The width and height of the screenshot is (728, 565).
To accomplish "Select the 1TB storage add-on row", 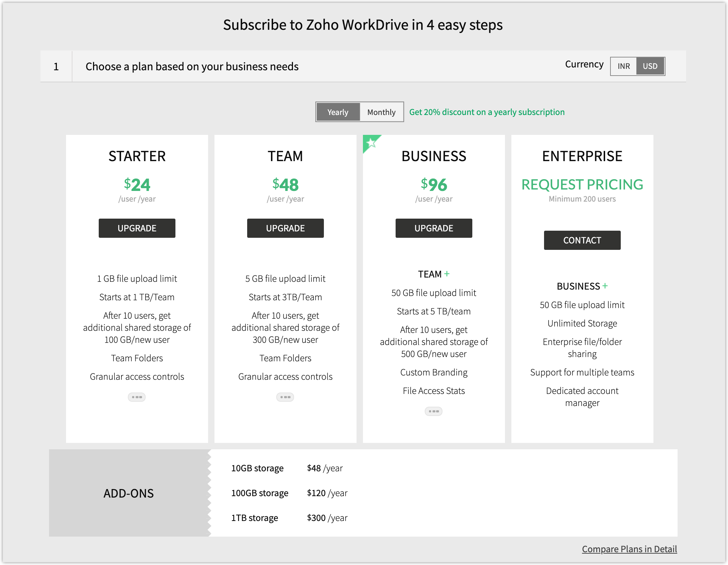I will pos(255,518).
